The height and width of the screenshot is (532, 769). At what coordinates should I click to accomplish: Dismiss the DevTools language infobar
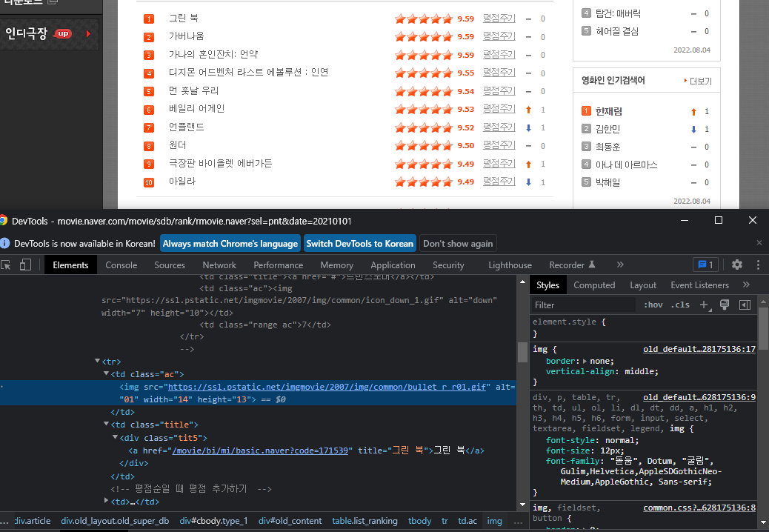click(x=759, y=243)
